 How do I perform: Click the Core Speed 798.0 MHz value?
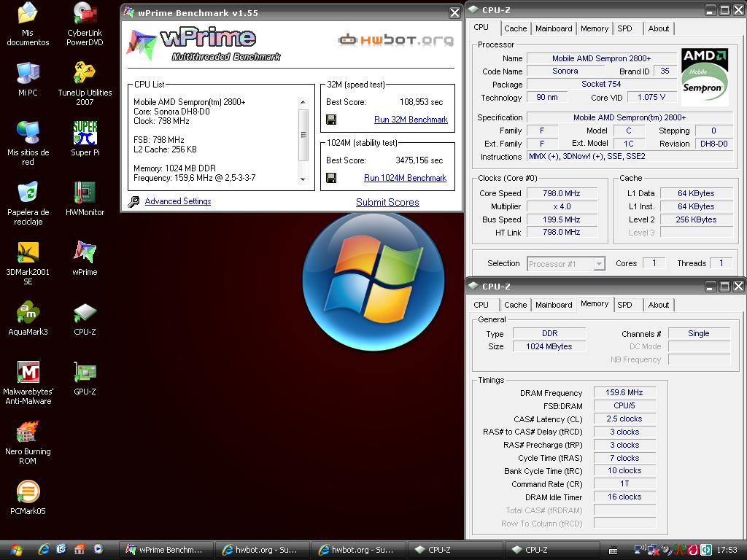[x=561, y=193]
